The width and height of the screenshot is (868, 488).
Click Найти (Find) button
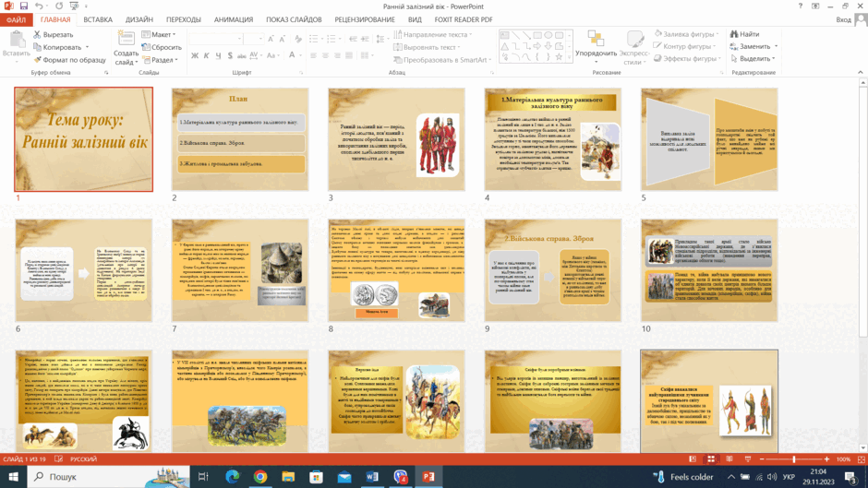[x=744, y=34]
